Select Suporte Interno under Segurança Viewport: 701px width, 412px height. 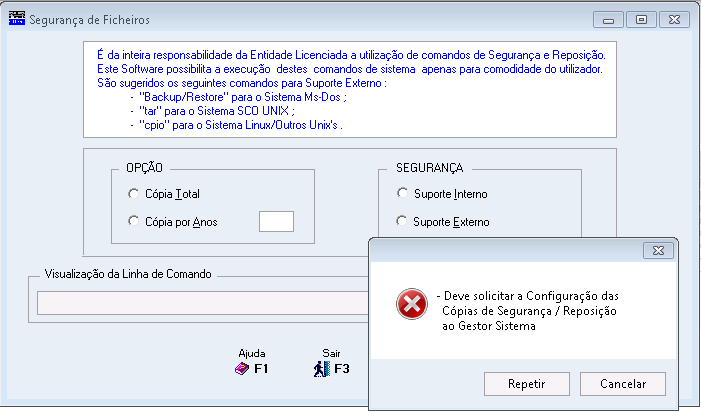click(402, 193)
